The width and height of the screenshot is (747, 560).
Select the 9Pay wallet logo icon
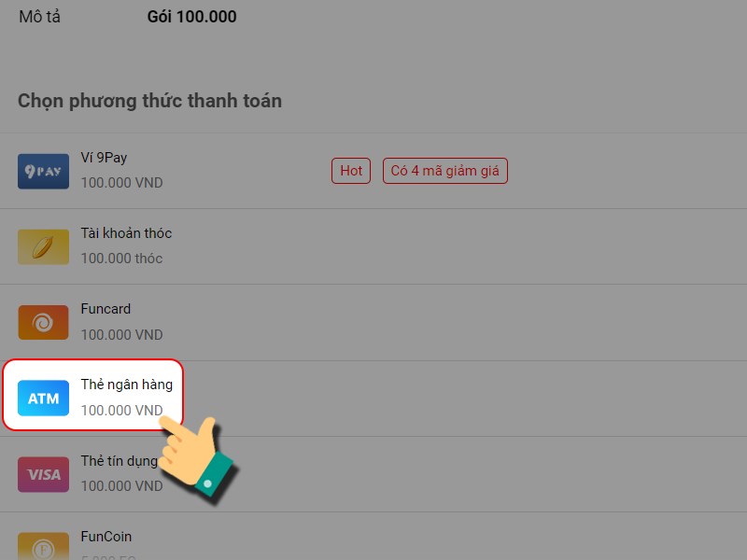43,172
